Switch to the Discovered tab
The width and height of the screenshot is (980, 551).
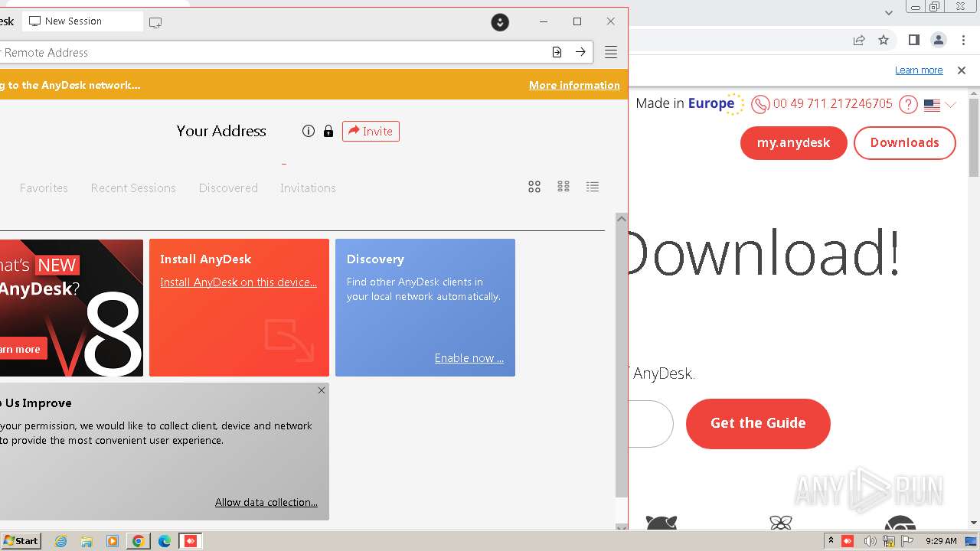point(228,187)
